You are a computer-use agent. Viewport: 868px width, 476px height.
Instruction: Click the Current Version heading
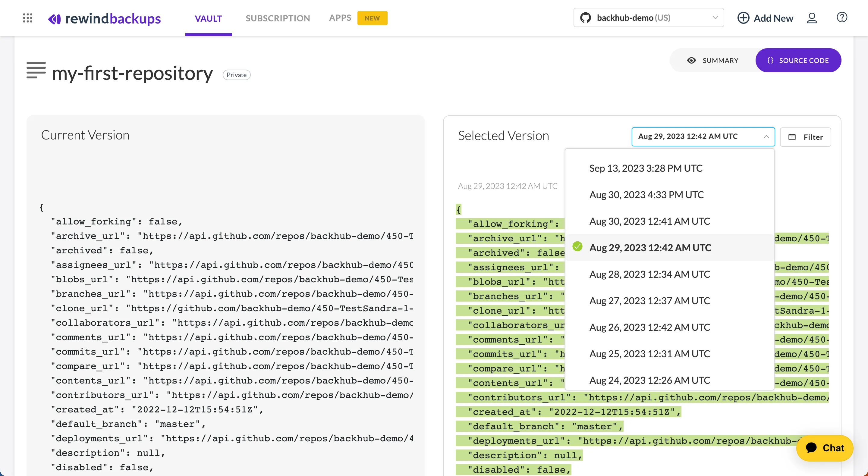(85, 135)
